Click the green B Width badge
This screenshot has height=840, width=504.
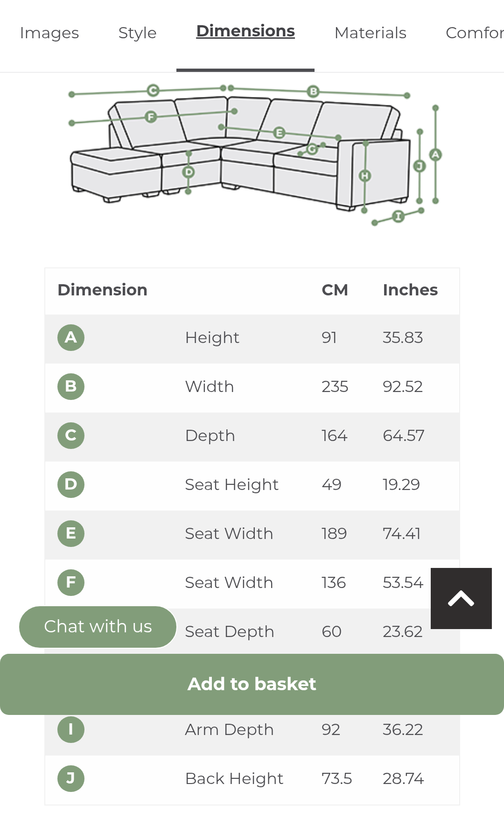[x=71, y=386]
